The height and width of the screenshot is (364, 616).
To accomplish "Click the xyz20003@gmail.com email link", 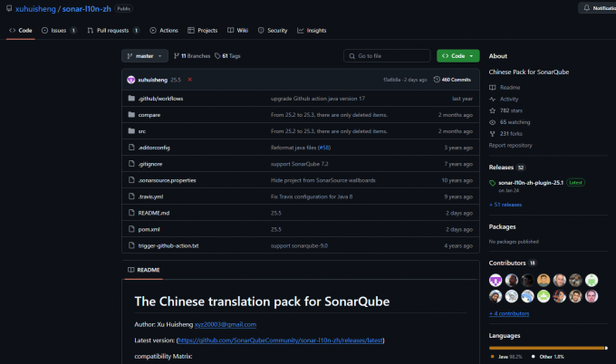I will pos(225,324).
